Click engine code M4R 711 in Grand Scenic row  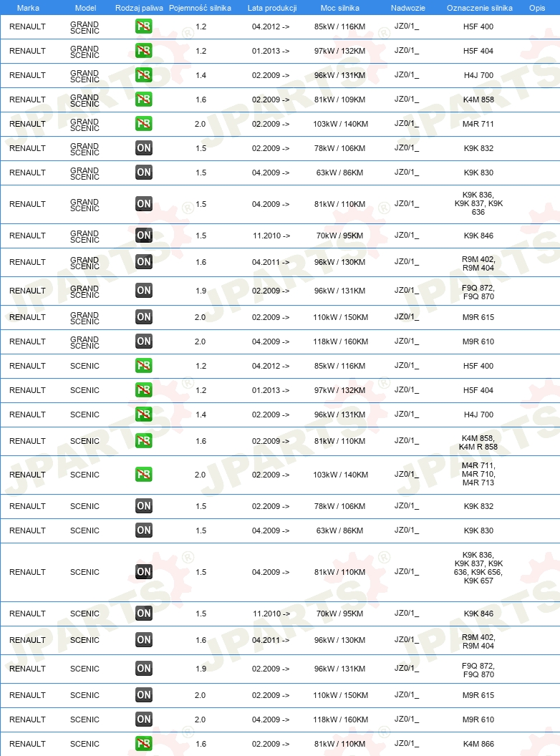coord(478,124)
